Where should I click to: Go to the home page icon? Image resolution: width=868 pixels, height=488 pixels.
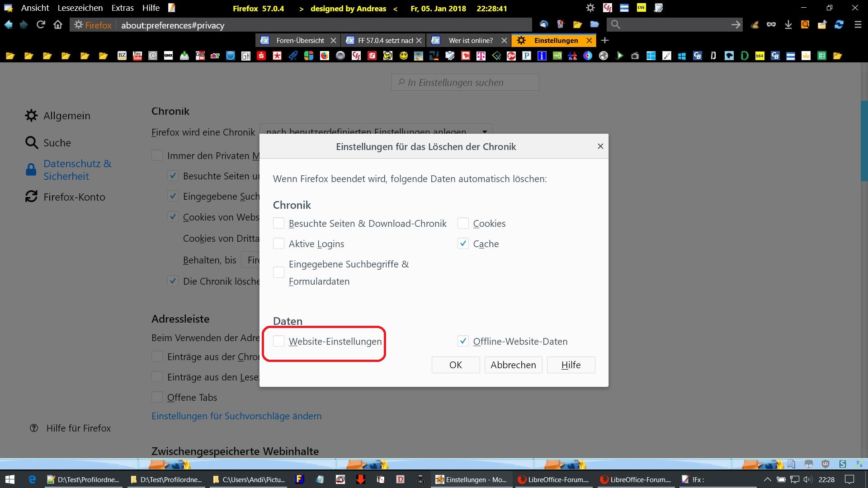pyautogui.click(x=58, y=25)
